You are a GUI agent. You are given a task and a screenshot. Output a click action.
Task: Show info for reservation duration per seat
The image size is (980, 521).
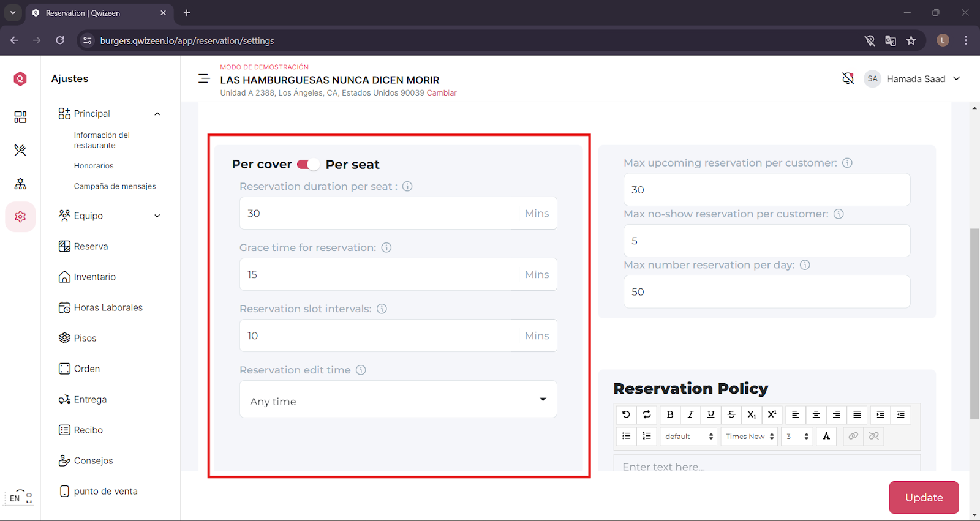(407, 186)
